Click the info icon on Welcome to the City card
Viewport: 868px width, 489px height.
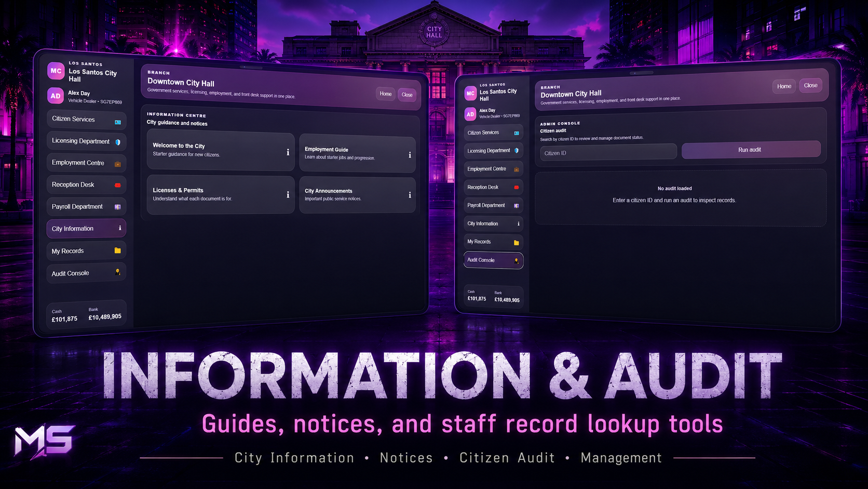(288, 152)
